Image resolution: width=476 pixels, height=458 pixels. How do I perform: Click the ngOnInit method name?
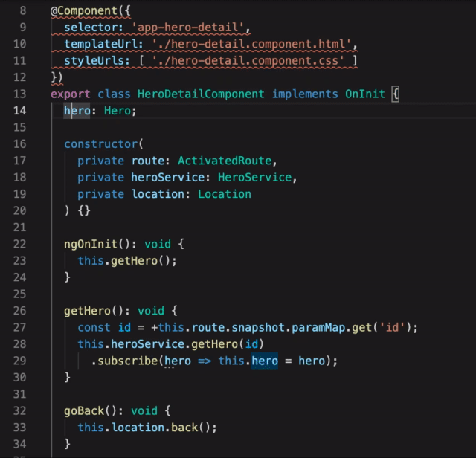coord(91,245)
